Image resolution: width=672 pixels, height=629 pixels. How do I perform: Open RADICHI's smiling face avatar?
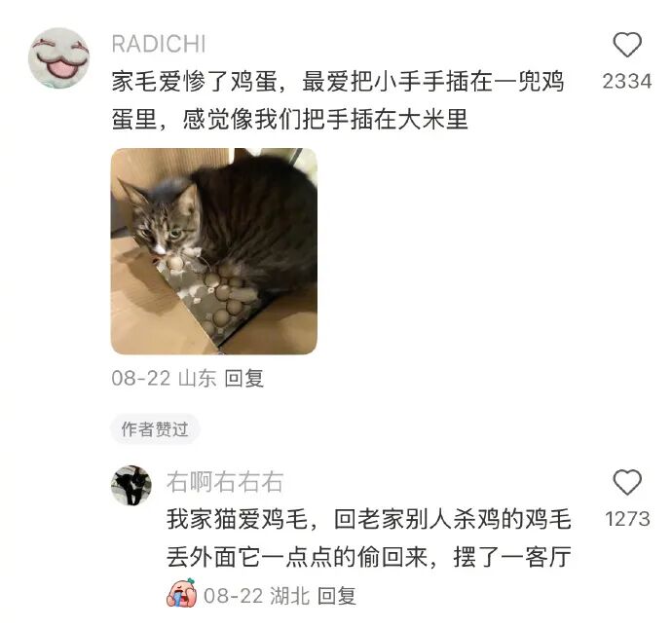(59, 57)
